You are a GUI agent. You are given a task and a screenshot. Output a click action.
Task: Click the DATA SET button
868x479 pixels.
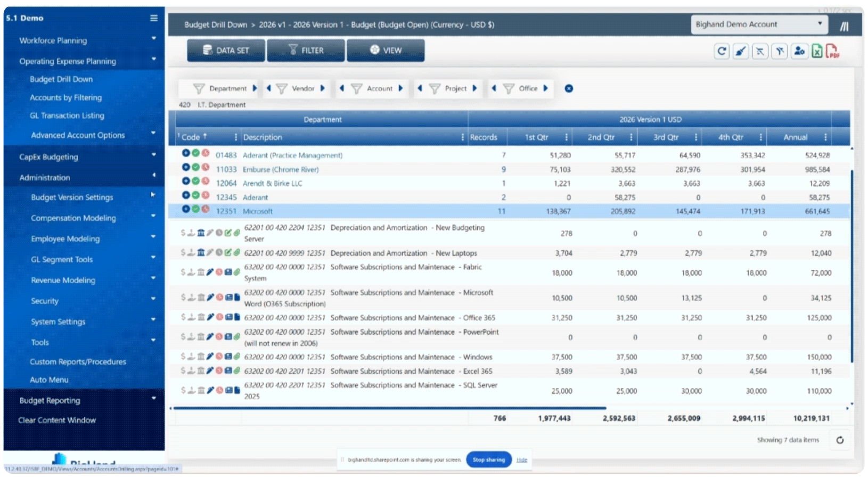click(x=226, y=51)
